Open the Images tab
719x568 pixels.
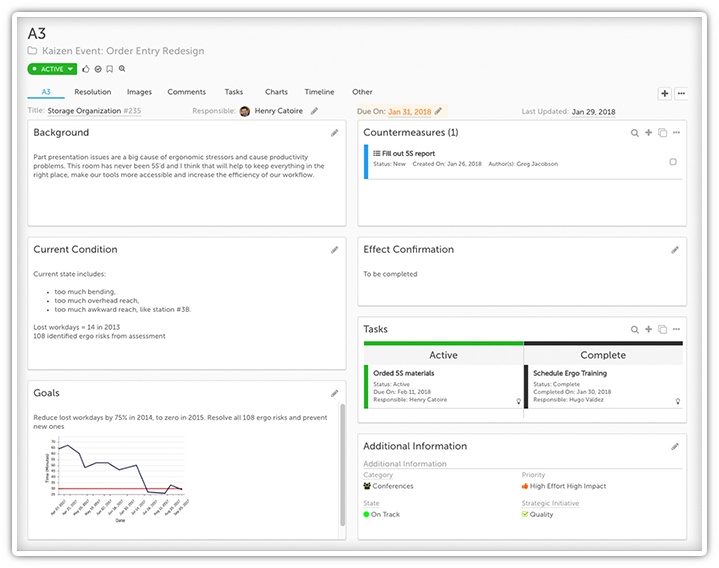pyautogui.click(x=139, y=92)
